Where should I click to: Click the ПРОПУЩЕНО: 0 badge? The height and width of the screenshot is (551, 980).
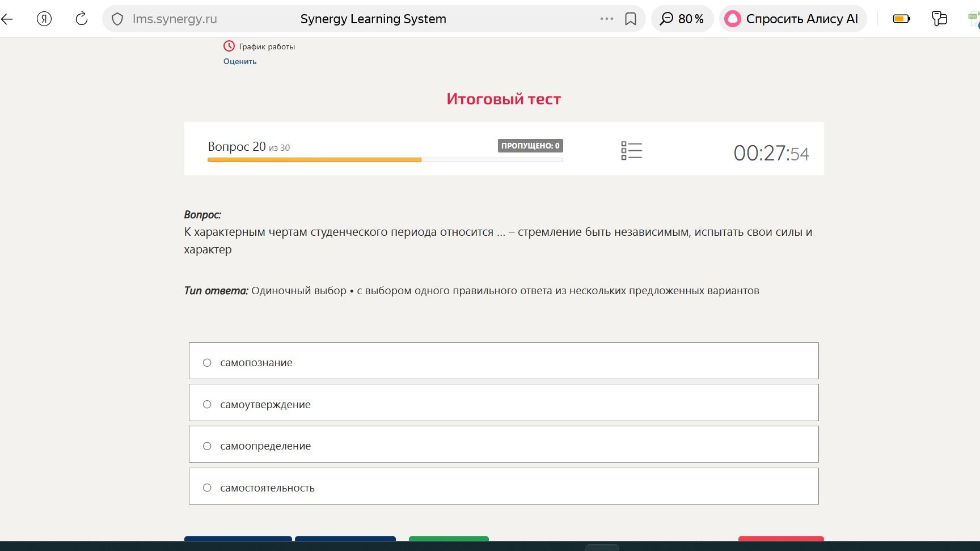(x=530, y=146)
